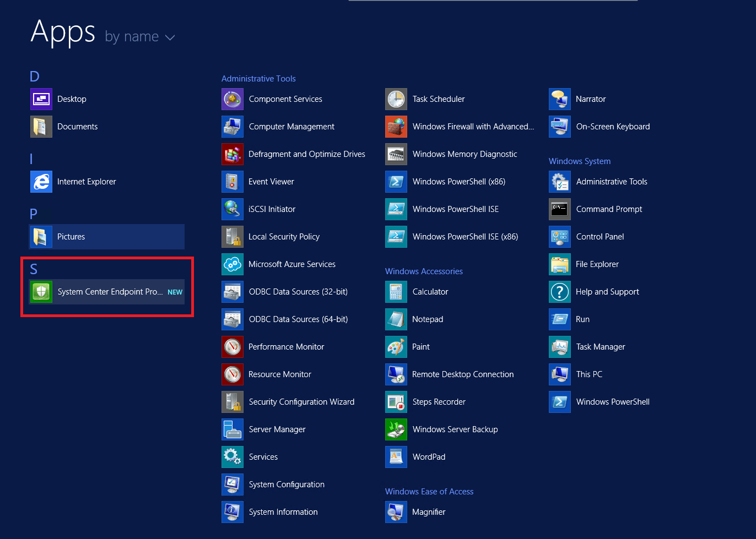Launch Task Manager icon

[560, 347]
